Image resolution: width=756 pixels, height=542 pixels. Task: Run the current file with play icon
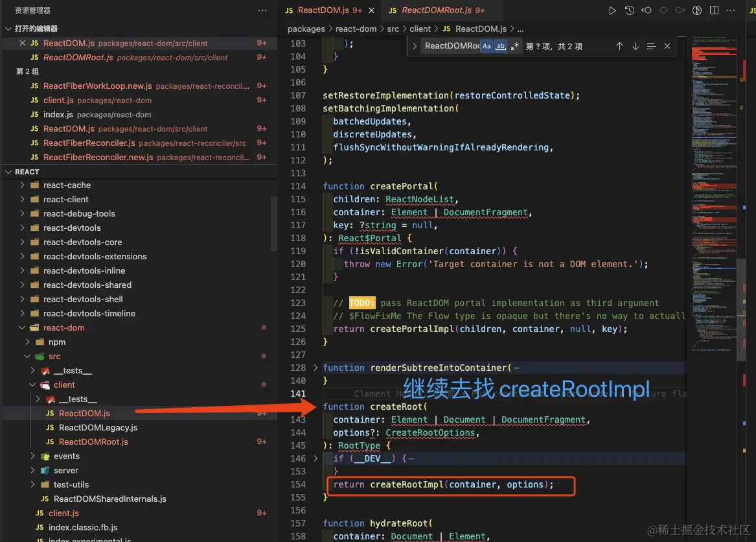pyautogui.click(x=612, y=10)
